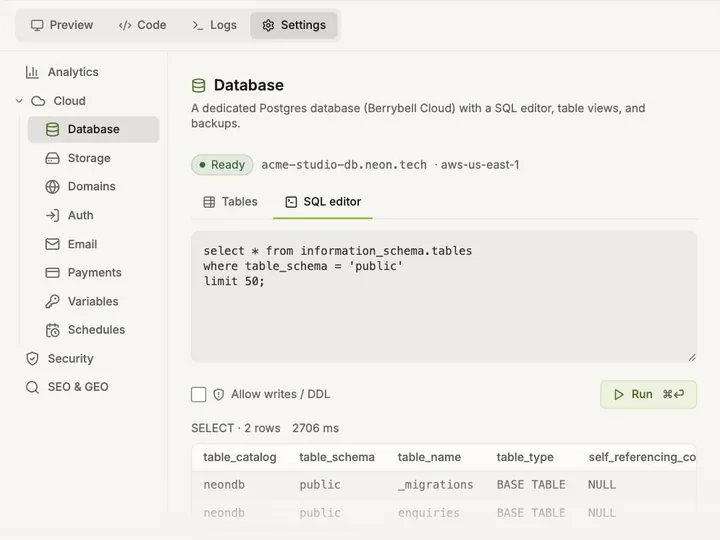Click the table_catalog column header
Viewport: 720px width, 540px height.
(x=240, y=457)
